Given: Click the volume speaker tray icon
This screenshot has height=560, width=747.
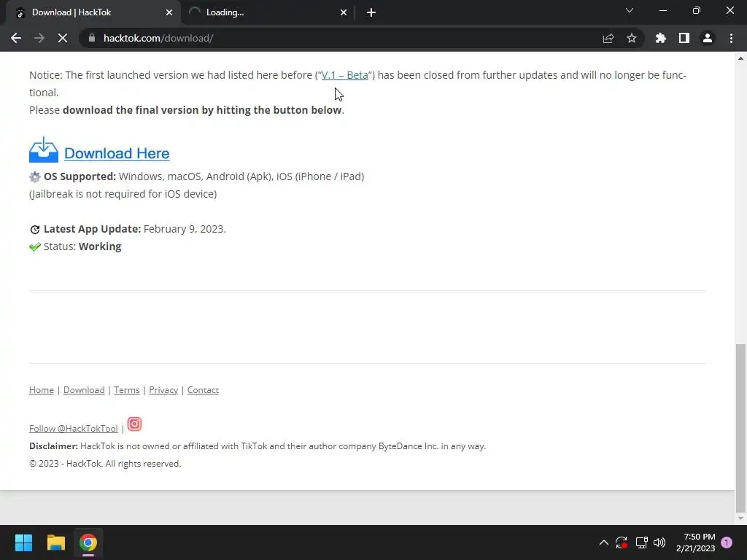Looking at the screenshot, I should (659, 542).
